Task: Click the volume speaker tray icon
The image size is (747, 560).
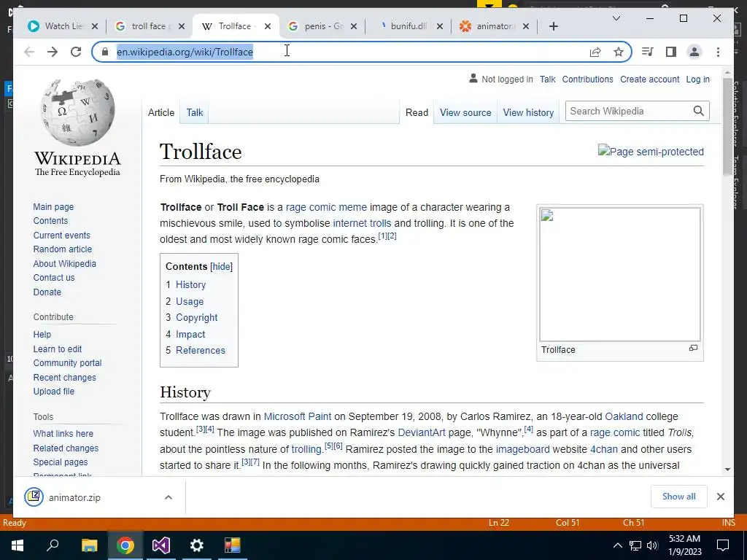Action: [x=652, y=545]
